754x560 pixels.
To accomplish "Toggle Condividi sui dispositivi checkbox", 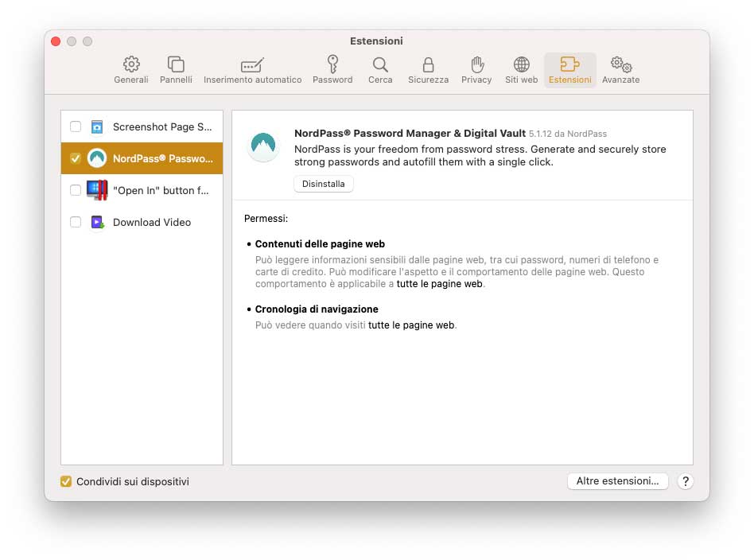I will pos(66,481).
